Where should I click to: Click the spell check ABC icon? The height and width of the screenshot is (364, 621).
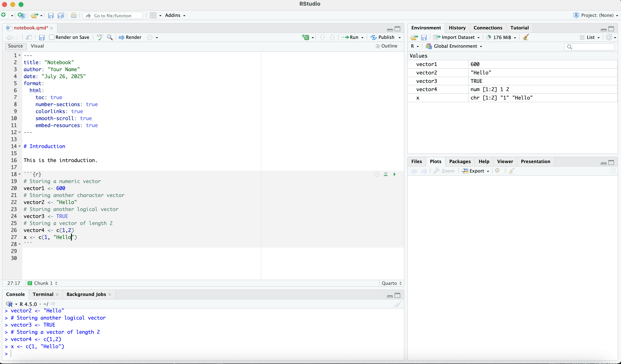coord(100,37)
